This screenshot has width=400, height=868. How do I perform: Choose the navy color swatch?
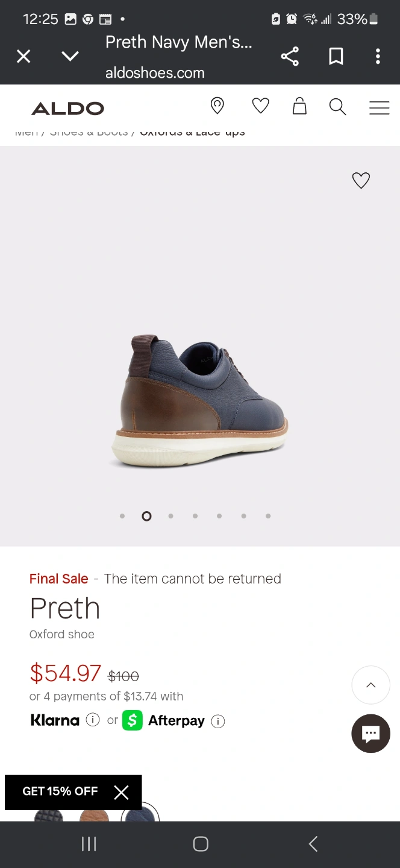click(140, 813)
